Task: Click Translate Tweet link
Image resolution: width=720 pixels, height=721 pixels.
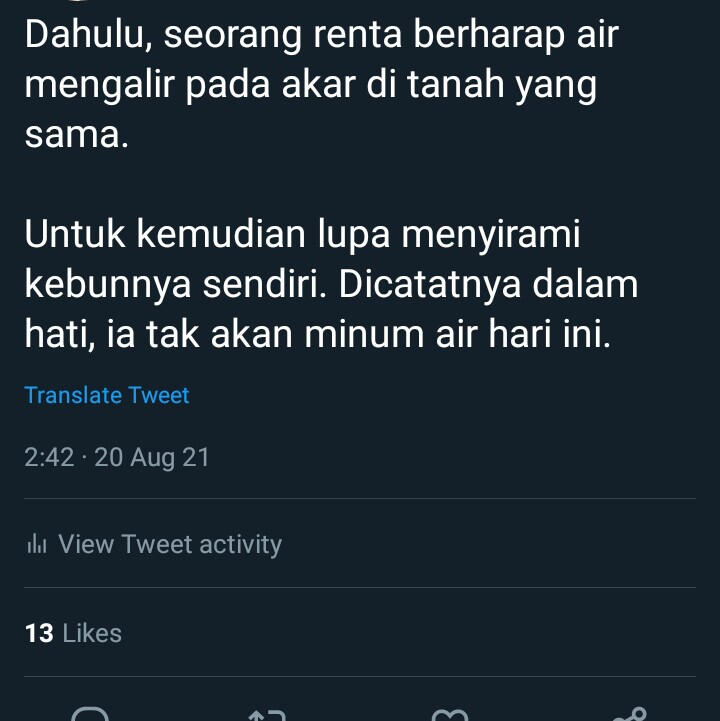Action: click(107, 395)
